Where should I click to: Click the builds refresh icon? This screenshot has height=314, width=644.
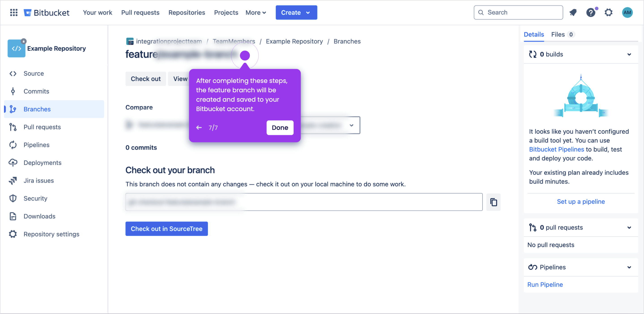[532, 54]
